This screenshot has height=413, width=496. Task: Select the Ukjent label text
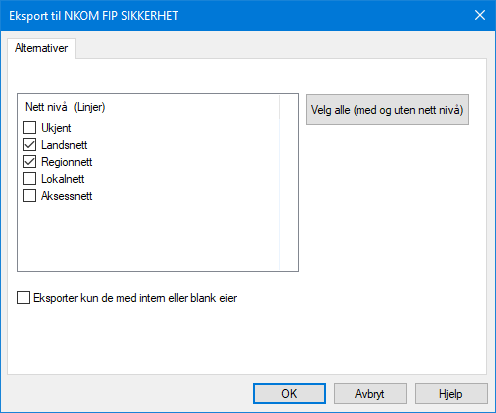pyautogui.click(x=56, y=128)
